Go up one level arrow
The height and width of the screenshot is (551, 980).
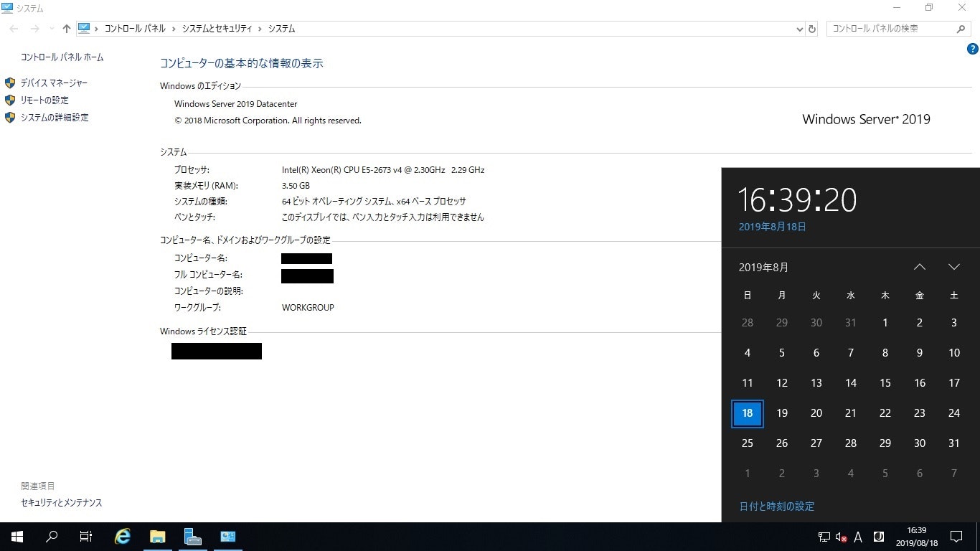67,29
